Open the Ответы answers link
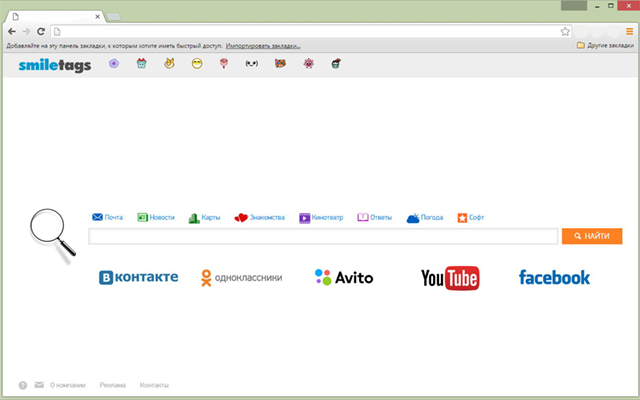This screenshot has width=640, height=400. (375, 217)
